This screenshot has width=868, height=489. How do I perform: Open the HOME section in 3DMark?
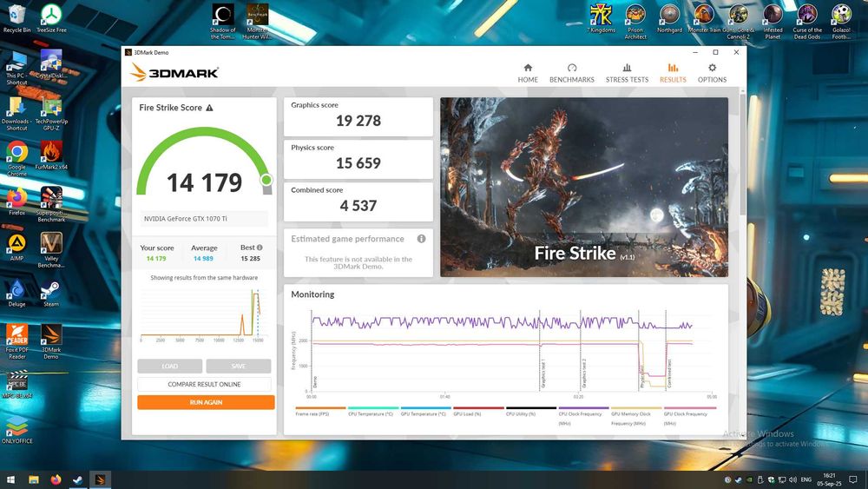click(x=528, y=73)
